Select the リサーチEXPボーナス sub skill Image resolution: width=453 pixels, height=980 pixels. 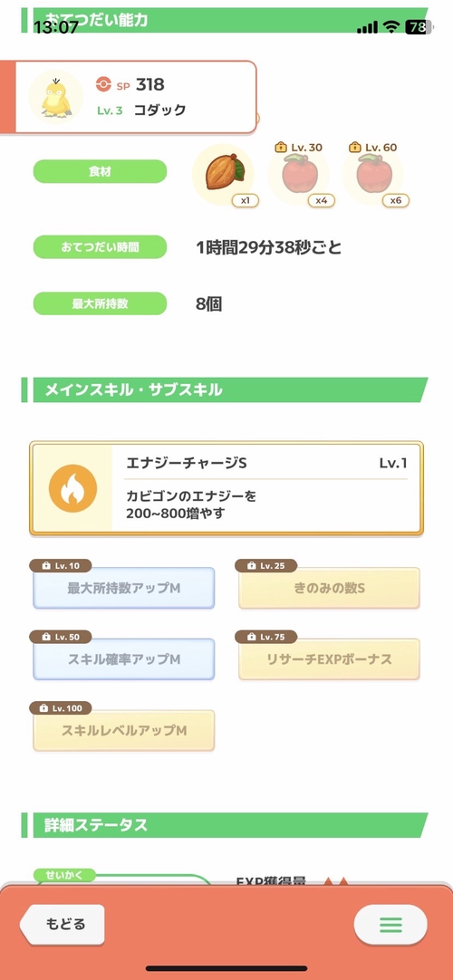pyautogui.click(x=329, y=658)
